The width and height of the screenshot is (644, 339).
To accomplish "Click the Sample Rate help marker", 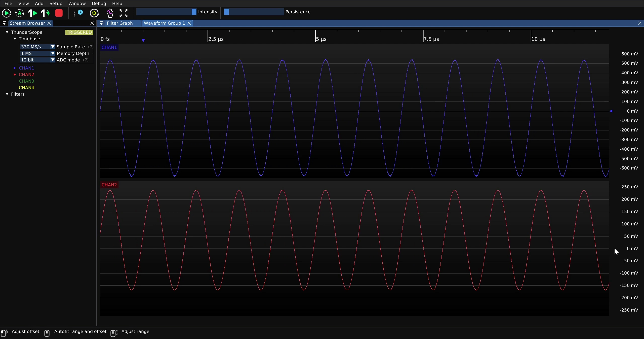I will pyautogui.click(x=91, y=47).
